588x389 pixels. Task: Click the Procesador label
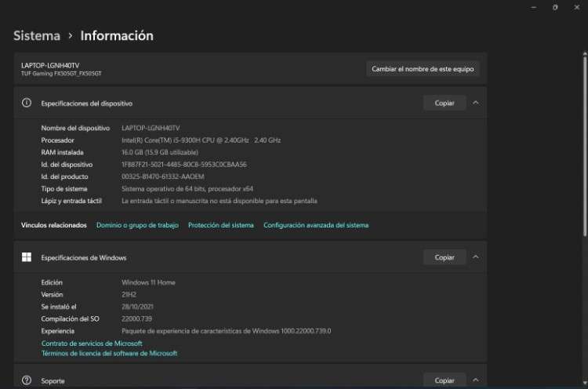57,140
